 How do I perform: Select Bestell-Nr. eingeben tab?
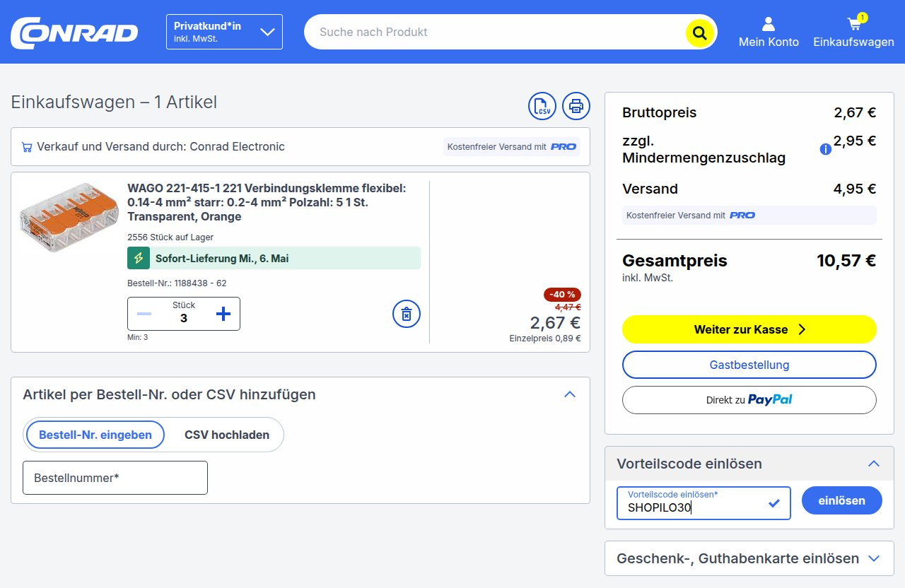tap(95, 435)
